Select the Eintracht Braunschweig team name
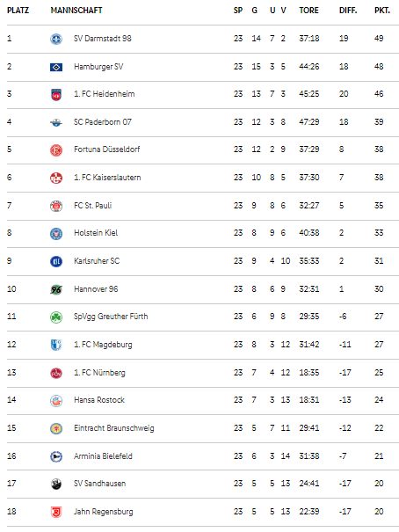The image size is (399, 532). pos(114,428)
